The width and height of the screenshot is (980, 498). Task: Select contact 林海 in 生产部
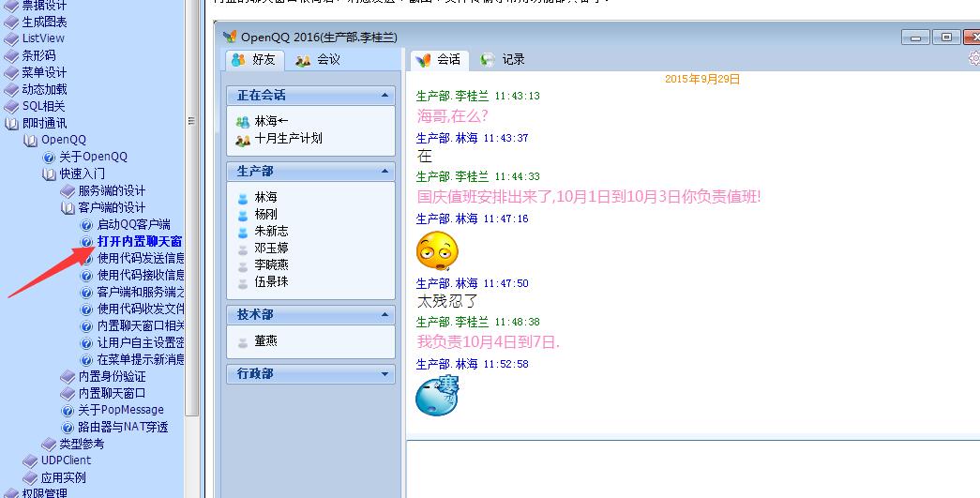[x=265, y=198]
